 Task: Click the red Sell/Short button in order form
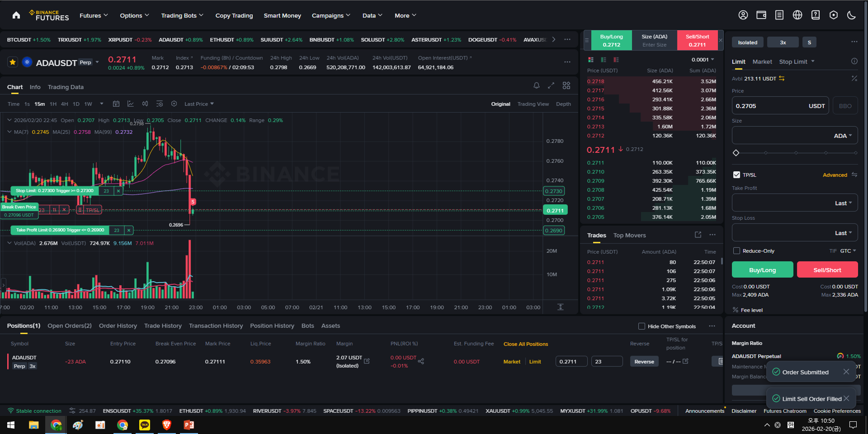pyautogui.click(x=827, y=270)
